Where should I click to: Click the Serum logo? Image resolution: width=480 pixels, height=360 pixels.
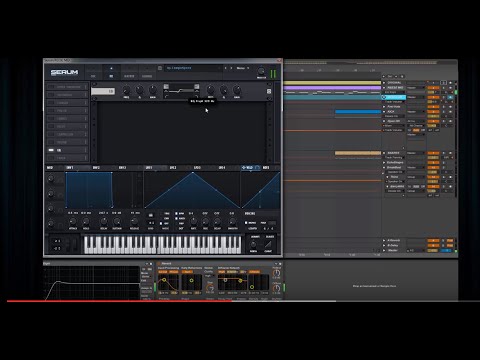[64, 72]
